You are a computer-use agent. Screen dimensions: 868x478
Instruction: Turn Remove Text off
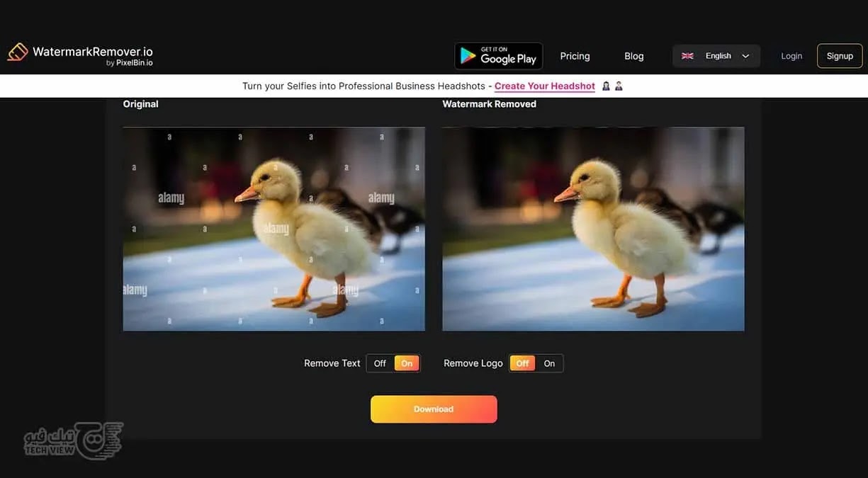[x=380, y=363]
